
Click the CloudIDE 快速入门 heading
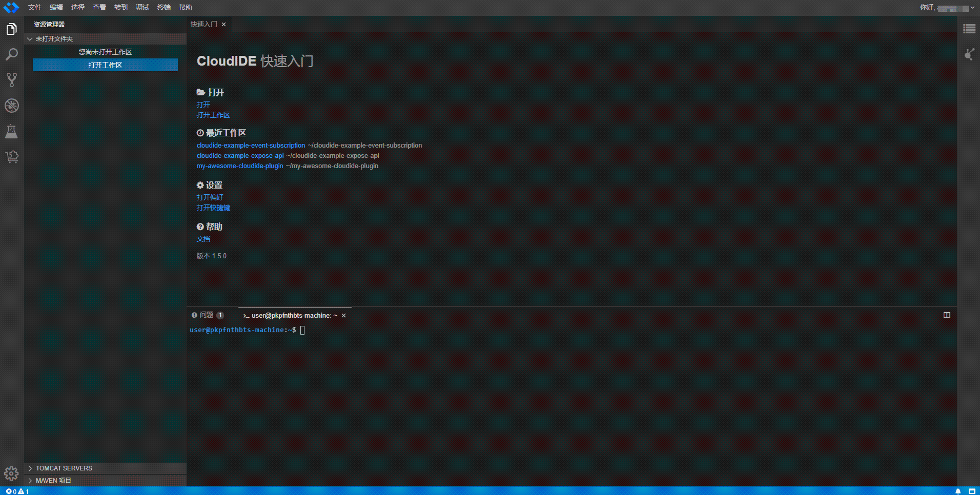(255, 61)
